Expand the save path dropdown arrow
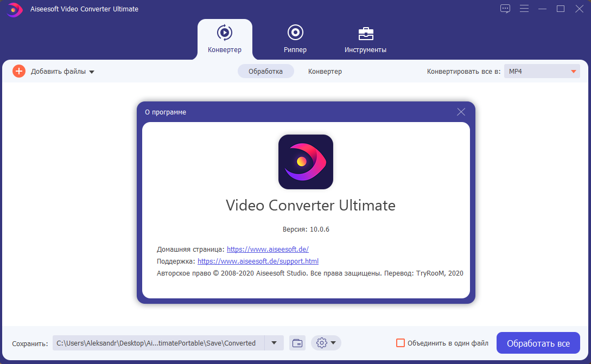This screenshot has height=364, width=591. (274, 343)
